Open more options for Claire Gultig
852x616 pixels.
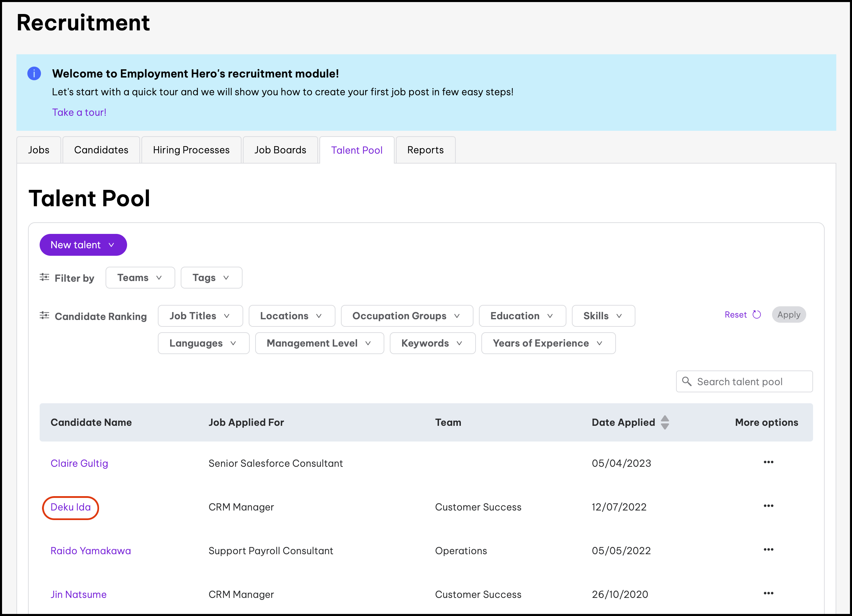(768, 462)
